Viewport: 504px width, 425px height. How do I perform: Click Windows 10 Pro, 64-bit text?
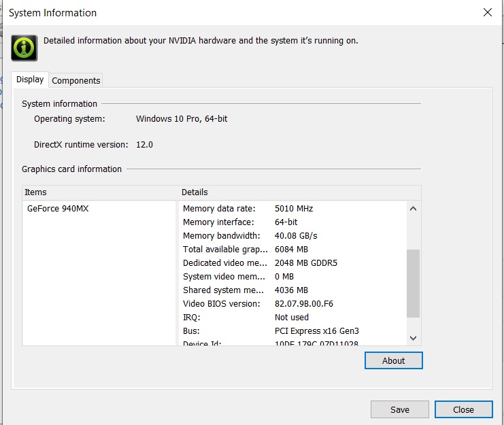[182, 119]
